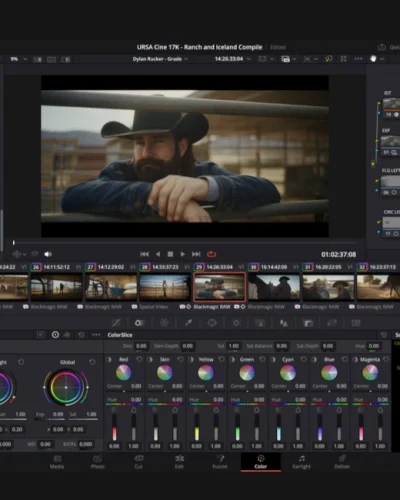Open the Tracker palette icon
Image resolution: width=400 pixels, height=500 pixels.
[x=236, y=323]
